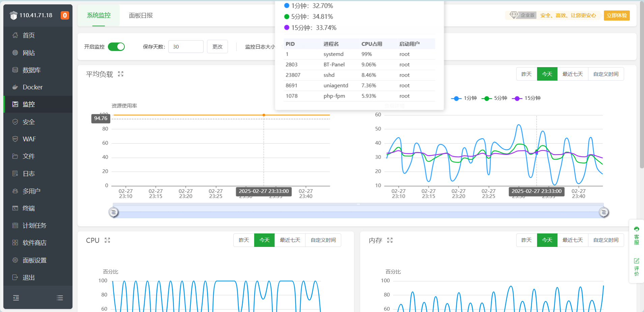Expand 平均负载 chart to fullscreen
Screen dimensions: 644x312
[121, 74]
